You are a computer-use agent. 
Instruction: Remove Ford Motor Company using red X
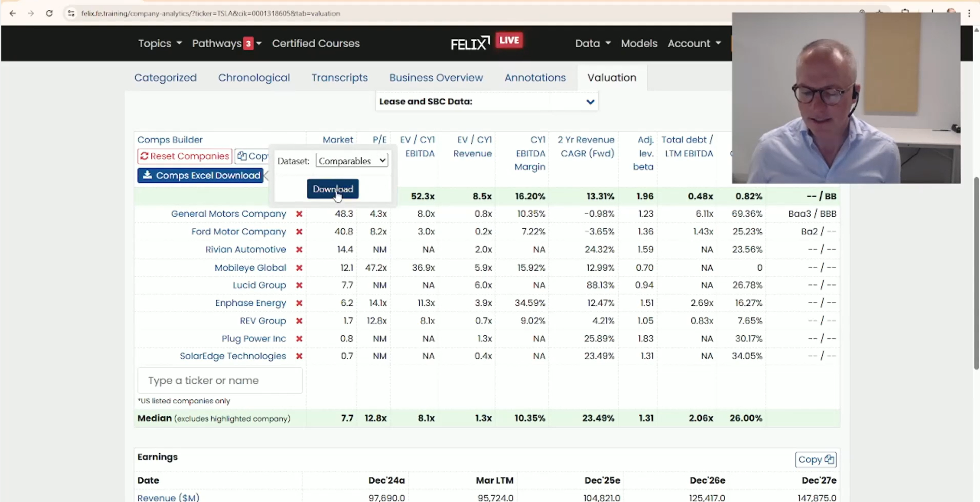[299, 232]
